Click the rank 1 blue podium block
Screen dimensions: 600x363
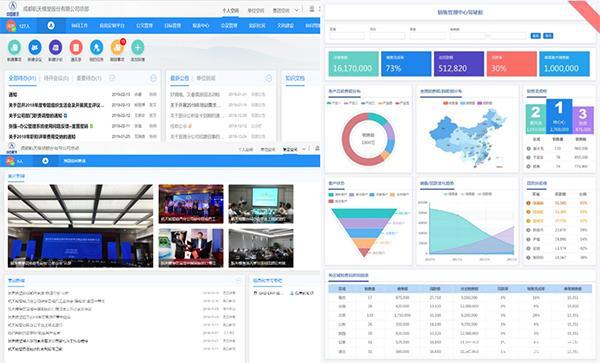click(x=559, y=116)
